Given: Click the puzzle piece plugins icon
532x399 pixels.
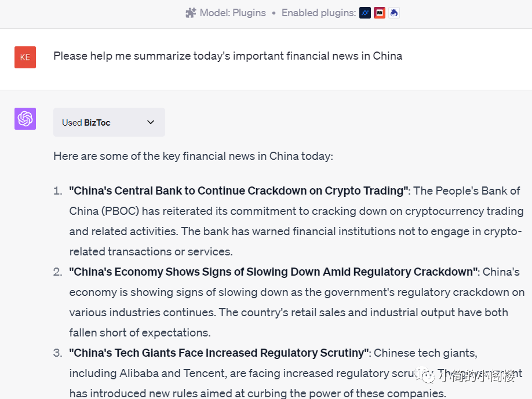Looking at the screenshot, I should pyautogui.click(x=191, y=13).
